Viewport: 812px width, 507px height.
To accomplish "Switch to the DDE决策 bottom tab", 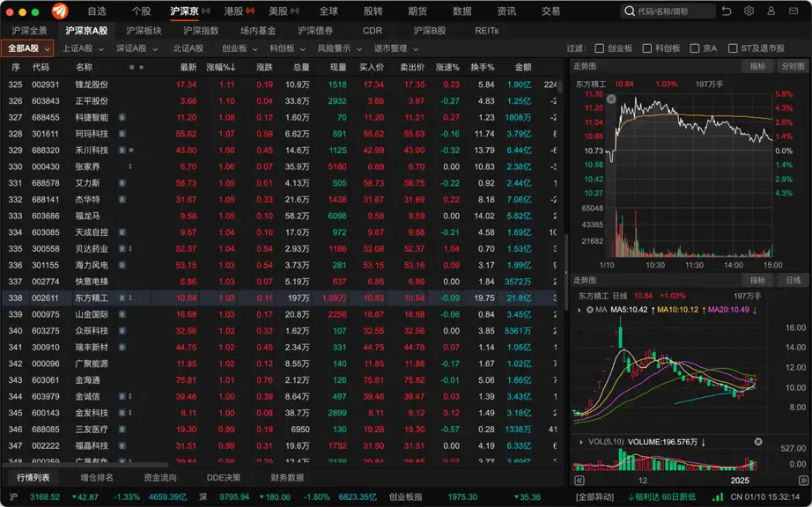I will (x=224, y=477).
